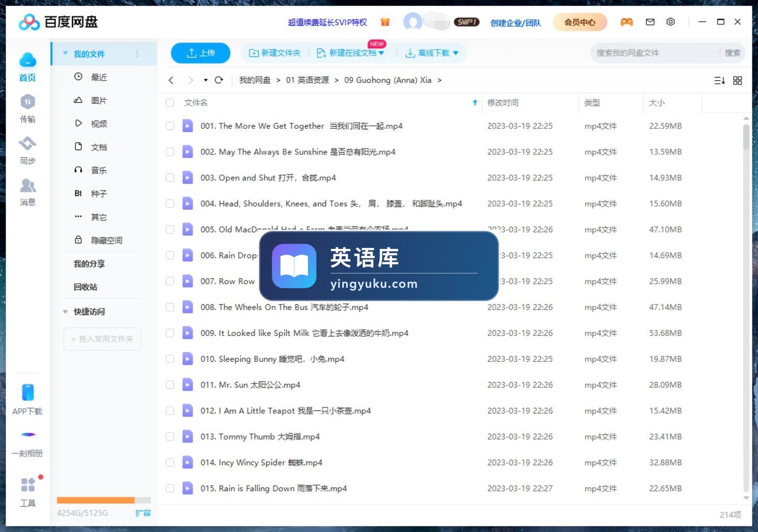This screenshot has height=532, width=758.
Task: Open the navigation history dropdown arrow
Action: pos(206,80)
